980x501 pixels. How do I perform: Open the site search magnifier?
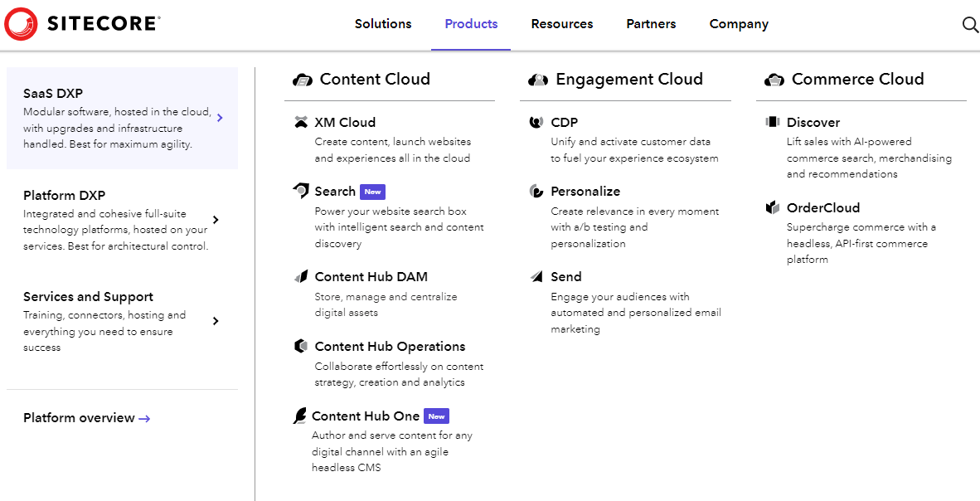click(x=970, y=25)
